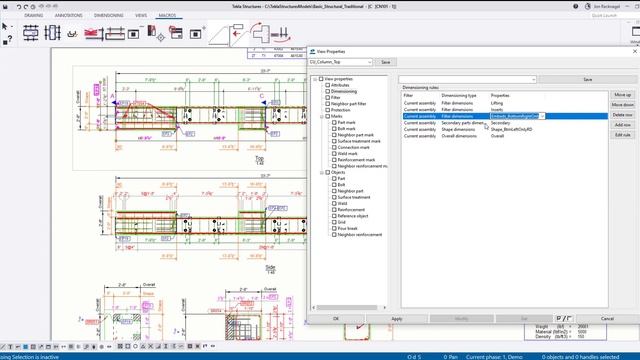Viewport: 640px width, 360px height.
Task: Open the ANNOTATIONS ribbon tab
Action: coord(69,16)
